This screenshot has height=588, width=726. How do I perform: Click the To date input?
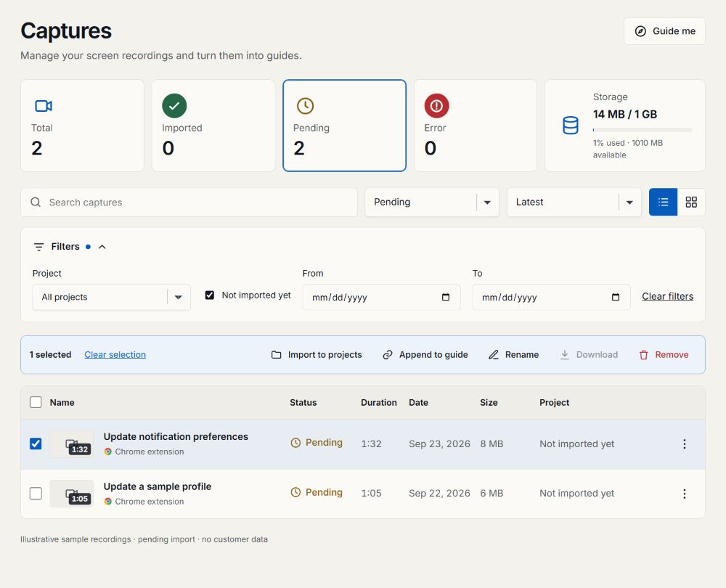click(552, 297)
